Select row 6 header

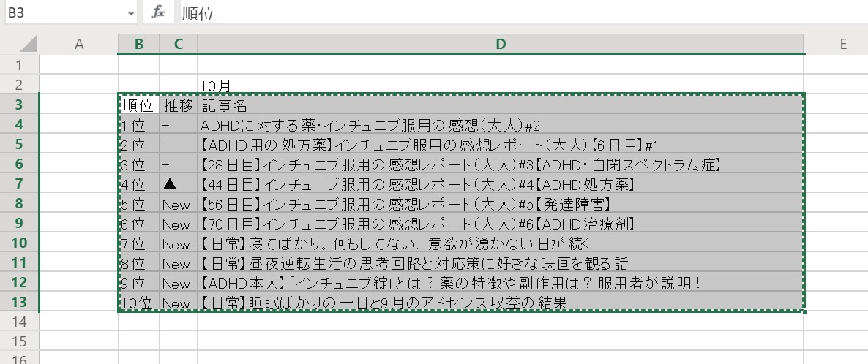(20, 163)
